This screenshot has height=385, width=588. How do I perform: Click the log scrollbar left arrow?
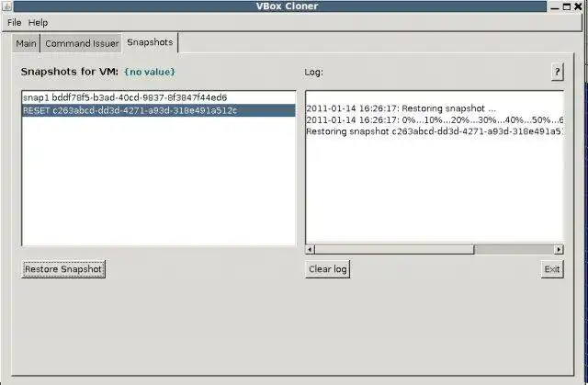(311, 249)
